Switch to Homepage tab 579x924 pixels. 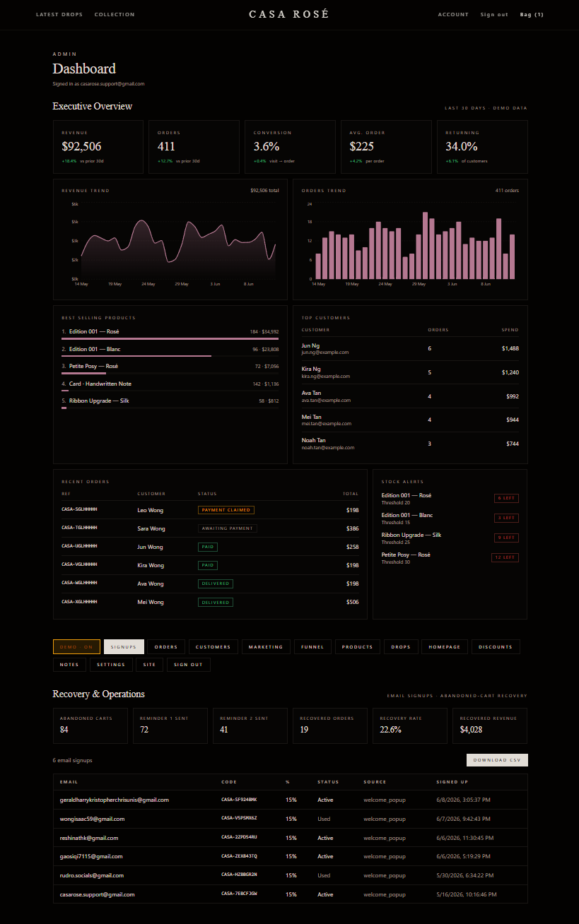pos(444,647)
